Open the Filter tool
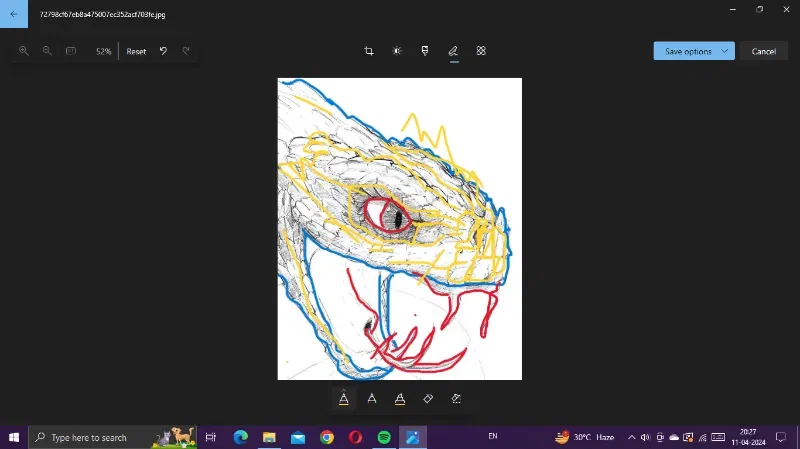 [x=425, y=51]
